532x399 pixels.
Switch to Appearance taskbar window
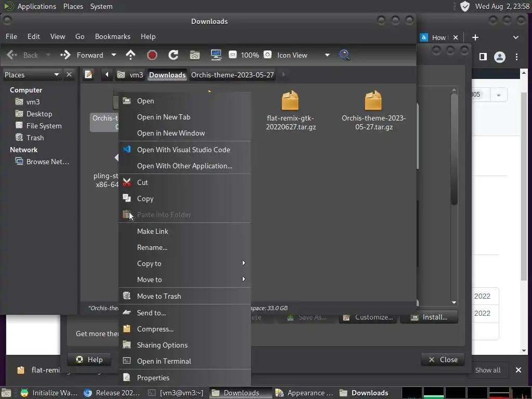304,393
